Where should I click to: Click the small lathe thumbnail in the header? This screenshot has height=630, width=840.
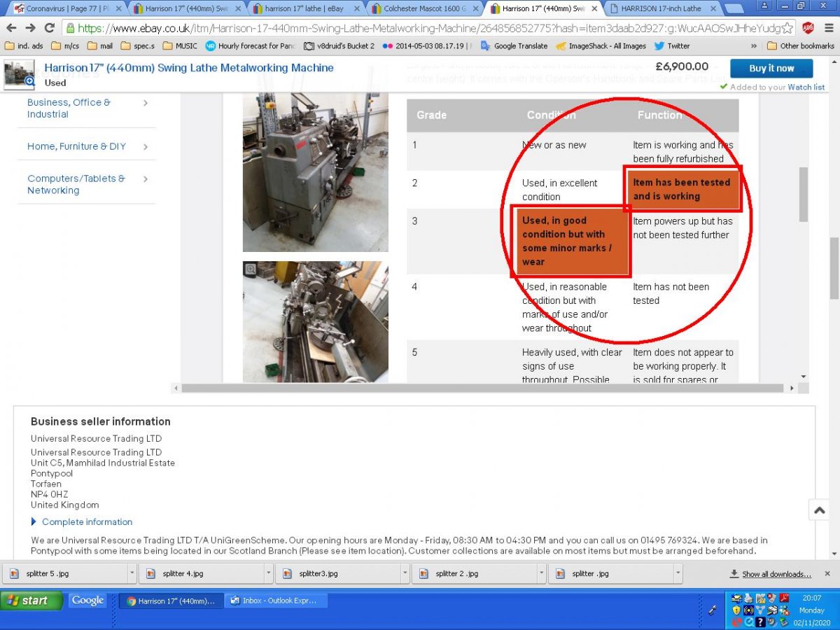coord(19,73)
